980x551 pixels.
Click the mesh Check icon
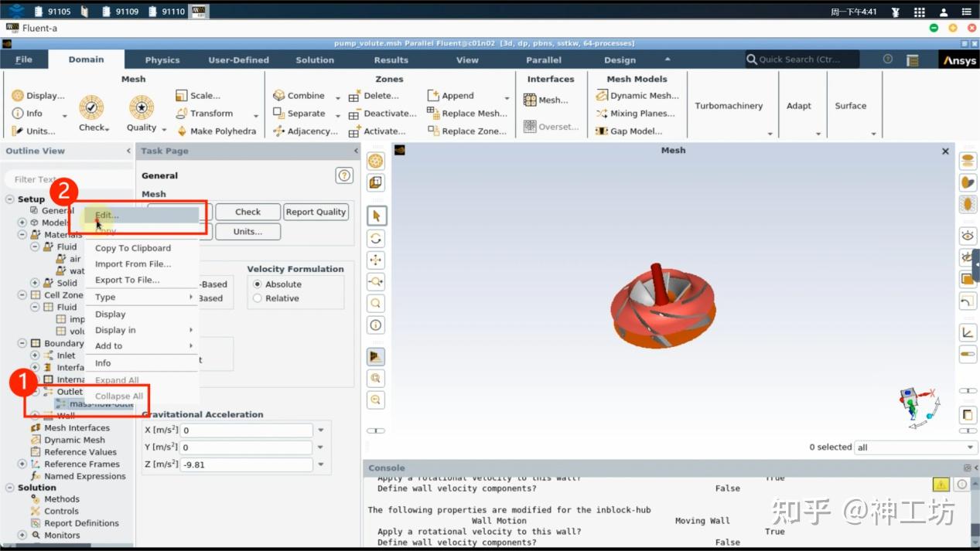click(91, 107)
